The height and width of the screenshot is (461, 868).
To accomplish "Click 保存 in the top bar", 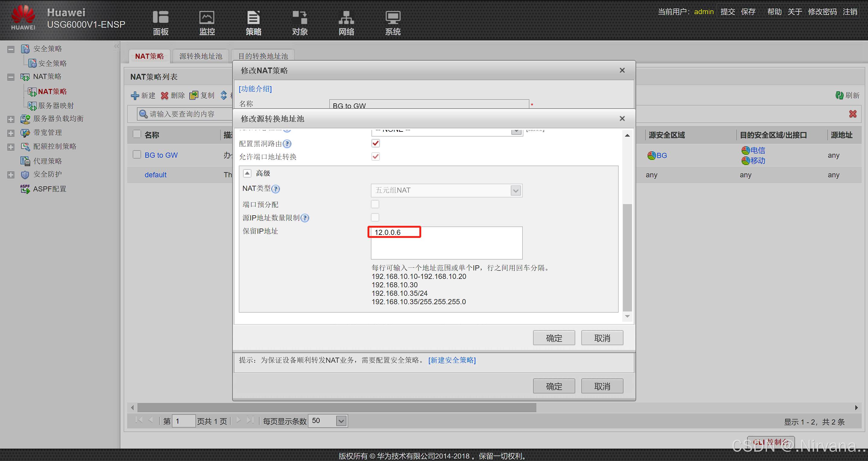I will pos(748,12).
